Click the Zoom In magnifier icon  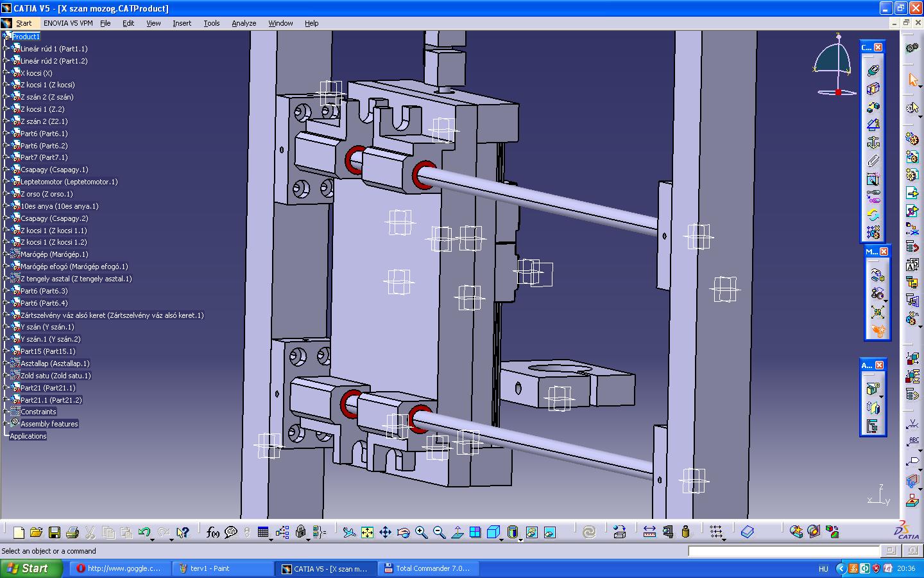tap(421, 532)
